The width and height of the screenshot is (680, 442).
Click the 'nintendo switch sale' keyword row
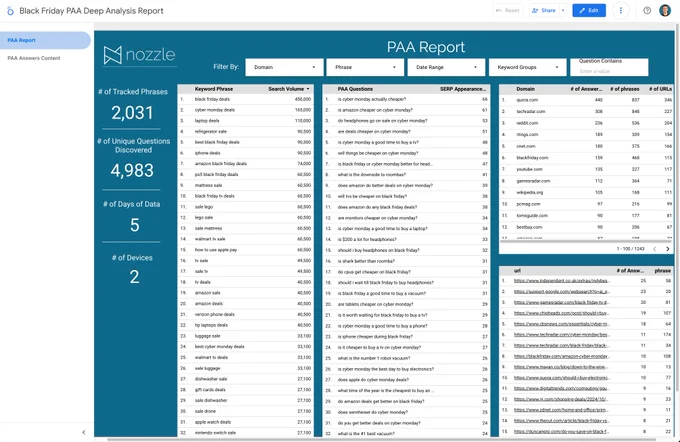pos(245,432)
